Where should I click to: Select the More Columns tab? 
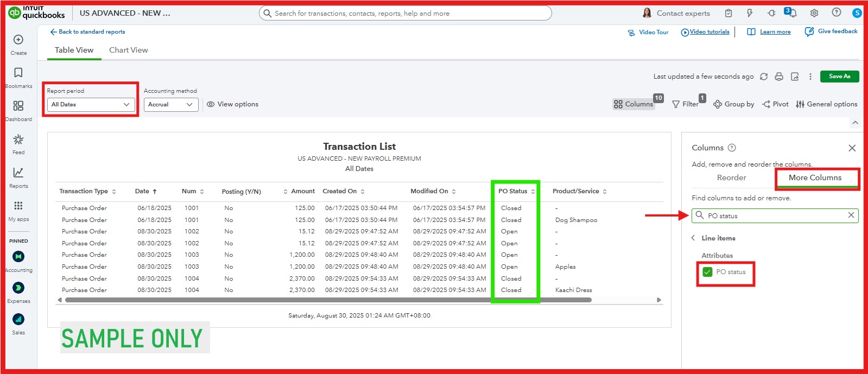pos(815,178)
